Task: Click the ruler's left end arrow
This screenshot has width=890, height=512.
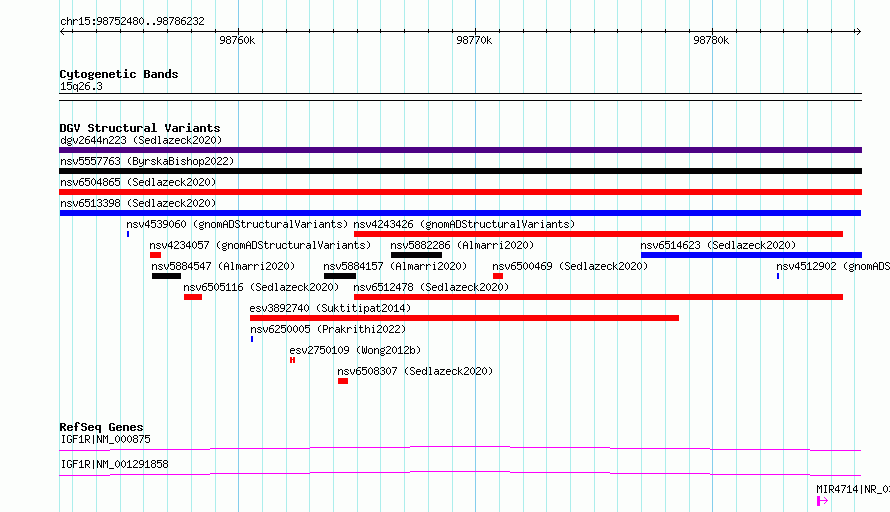Action: (x=62, y=31)
